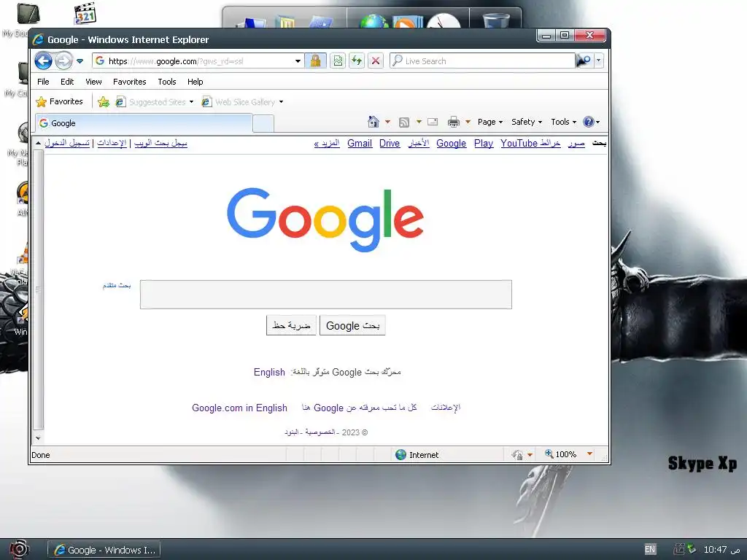747x560 pixels.
Task: Click the Recycle Bin icon in top dock
Action: pyautogui.click(x=496, y=20)
